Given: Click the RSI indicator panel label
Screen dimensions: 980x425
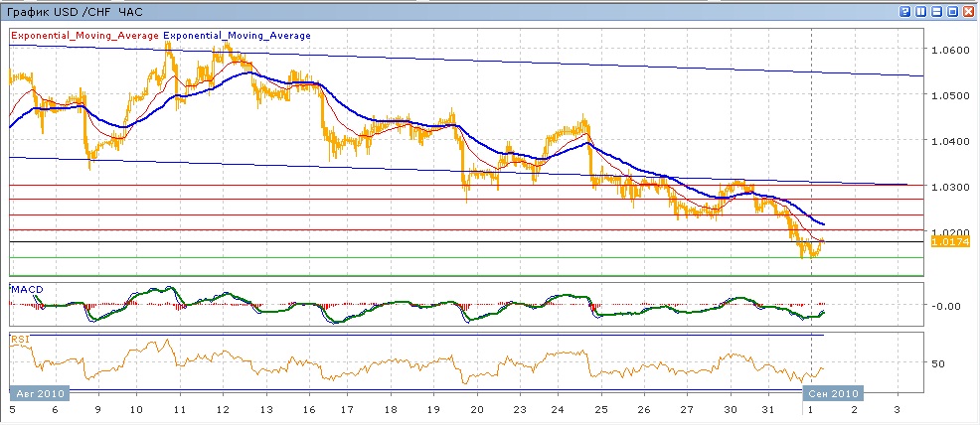Looking at the screenshot, I should [19, 339].
